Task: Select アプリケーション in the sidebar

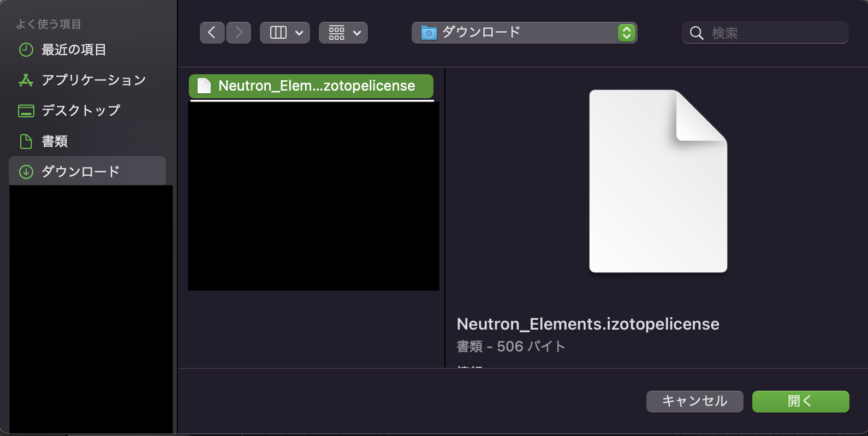Action: pos(87,80)
